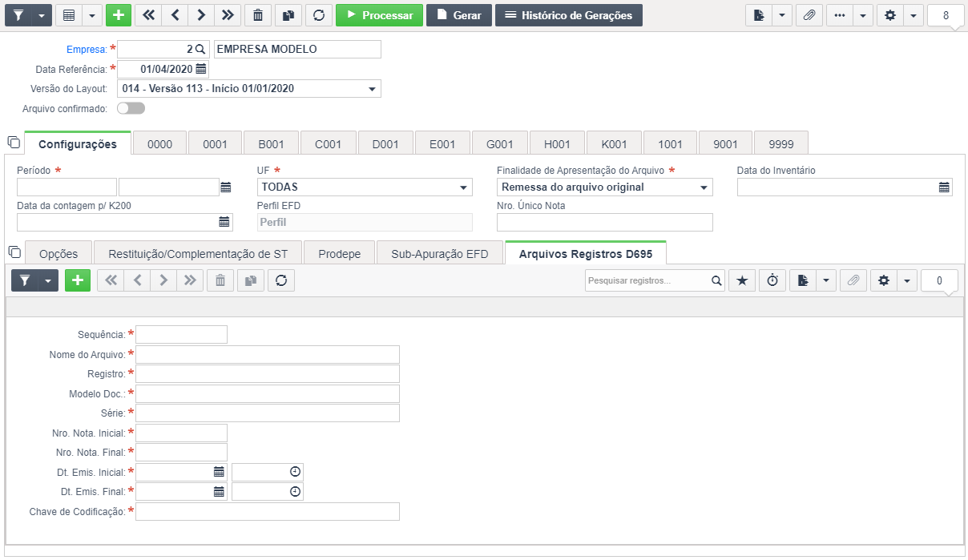This screenshot has height=560, width=968.
Task: Mark favorite with star icon
Action: coord(742,280)
